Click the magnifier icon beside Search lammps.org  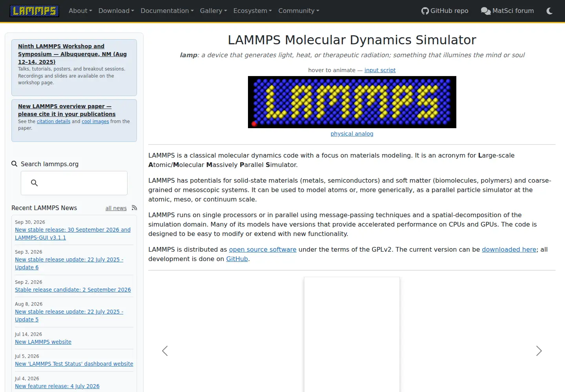click(15, 164)
